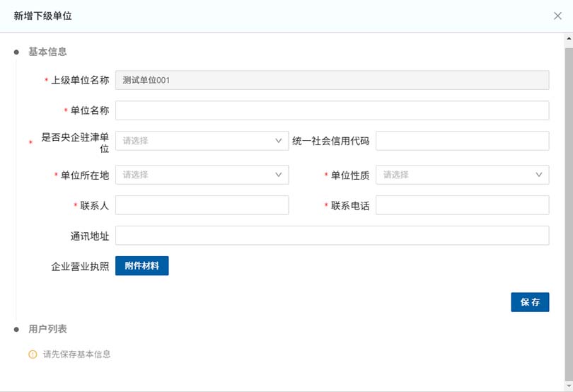Click the bullet marker next to 基本信息
Screen dimensions: 573x392
[16, 52]
